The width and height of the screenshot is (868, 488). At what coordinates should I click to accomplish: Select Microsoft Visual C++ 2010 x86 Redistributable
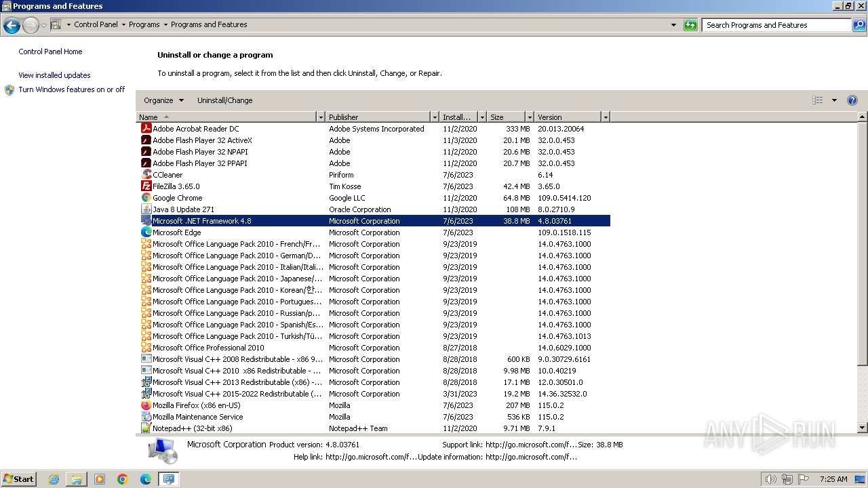point(375,370)
